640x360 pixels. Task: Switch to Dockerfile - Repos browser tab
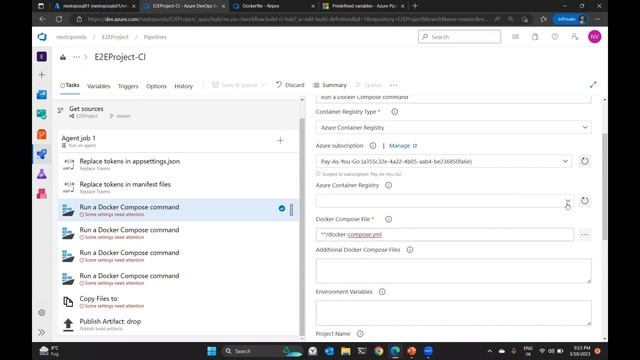click(x=274, y=6)
